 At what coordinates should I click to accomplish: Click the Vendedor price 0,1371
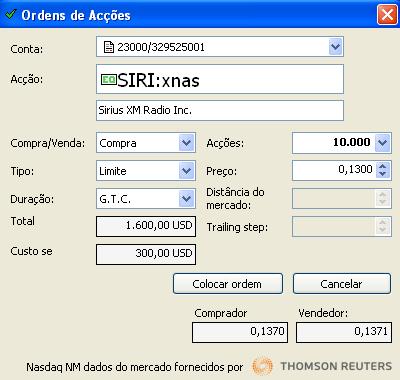(344, 332)
